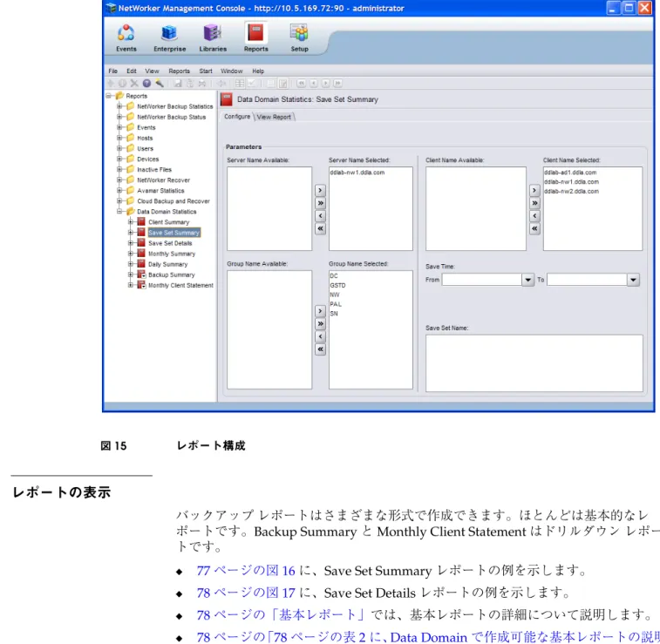The height and width of the screenshot is (644, 660).
Task: Remove all group names with double left arrow
Action: [320, 349]
